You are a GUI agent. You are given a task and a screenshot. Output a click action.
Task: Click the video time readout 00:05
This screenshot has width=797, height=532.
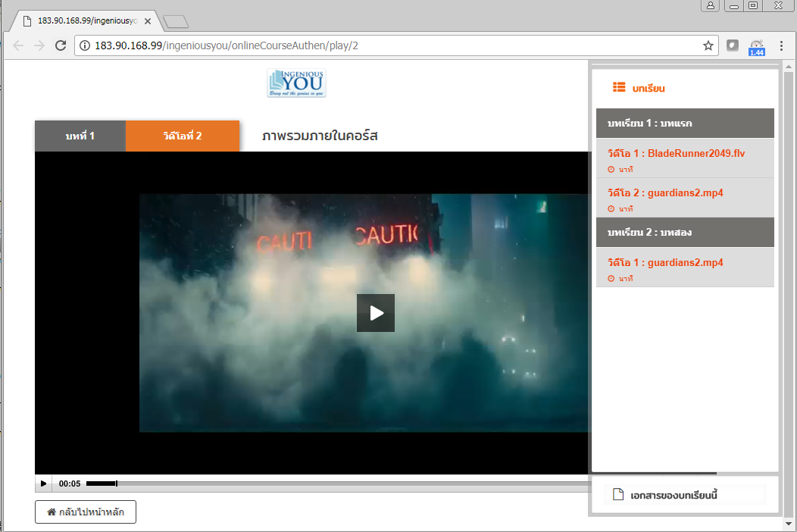pyautogui.click(x=70, y=483)
